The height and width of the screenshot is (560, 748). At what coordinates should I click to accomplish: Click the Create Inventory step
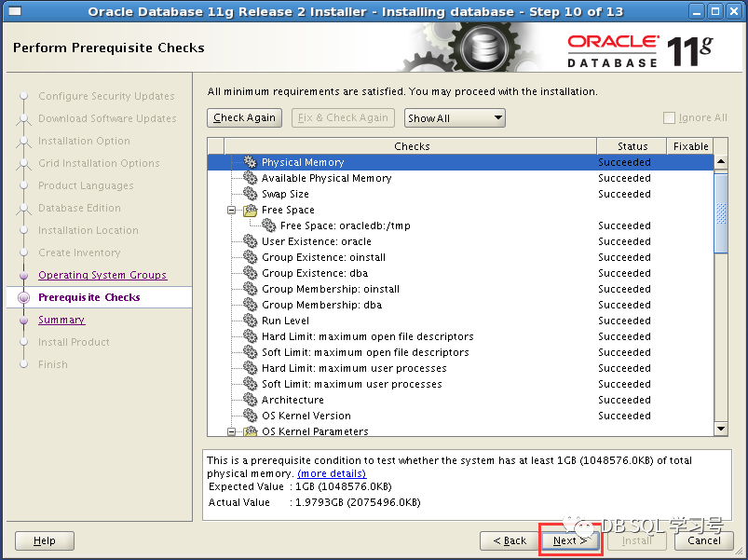coord(79,253)
